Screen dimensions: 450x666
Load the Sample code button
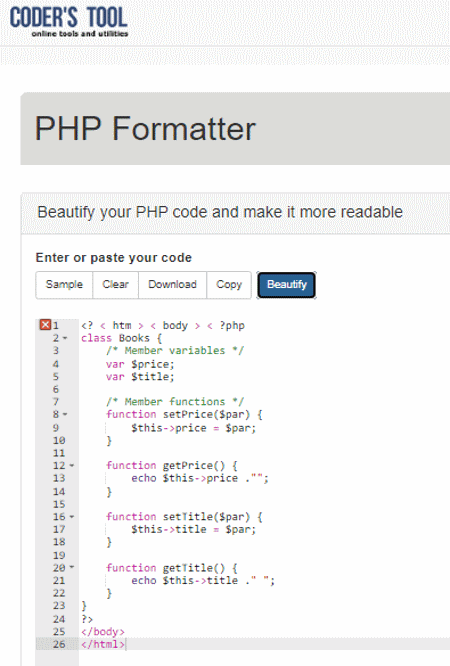[64, 285]
